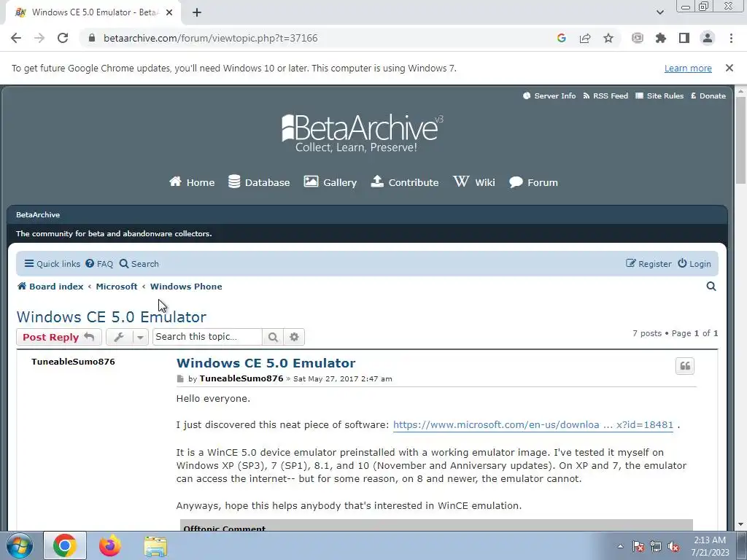Open the Gallery navigation item
The height and width of the screenshot is (560, 747).
tap(330, 182)
